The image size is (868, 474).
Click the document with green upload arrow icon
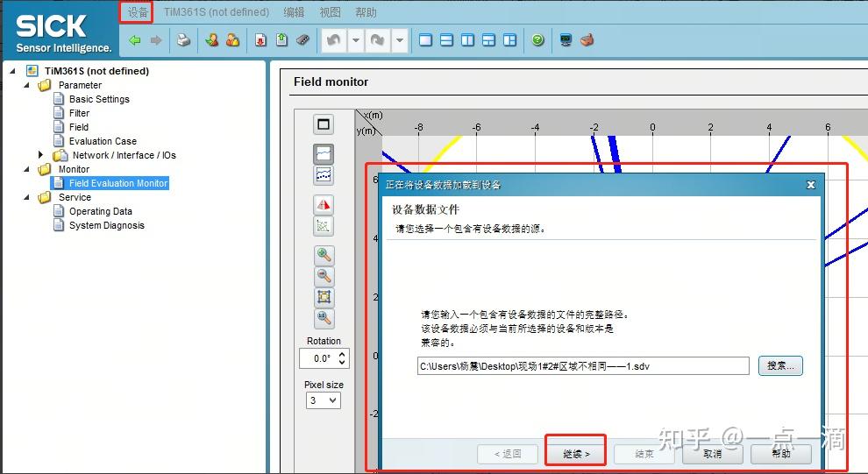[x=281, y=40]
